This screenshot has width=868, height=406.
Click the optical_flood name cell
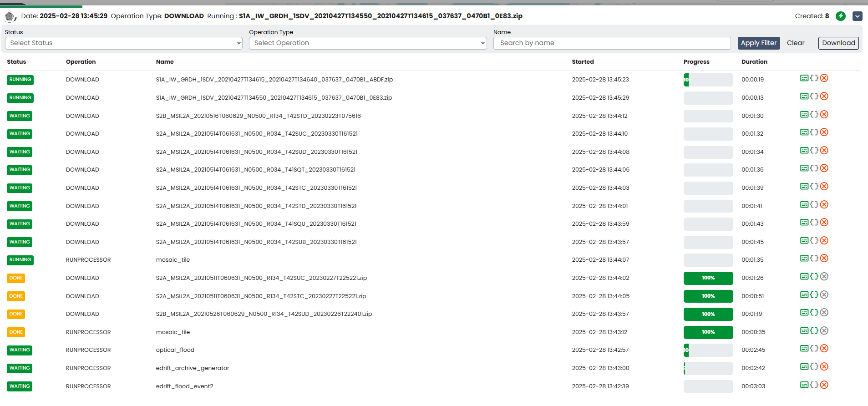click(x=175, y=350)
